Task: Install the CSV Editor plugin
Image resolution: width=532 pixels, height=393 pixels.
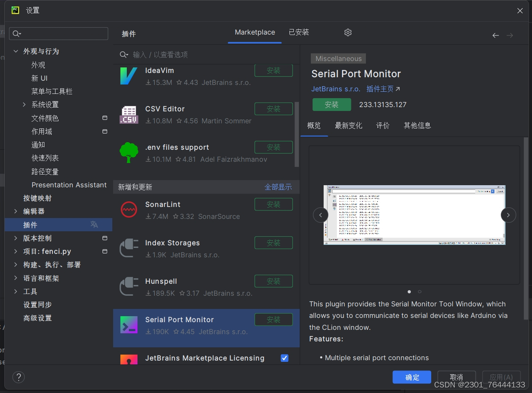Action: pyautogui.click(x=274, y=109)
